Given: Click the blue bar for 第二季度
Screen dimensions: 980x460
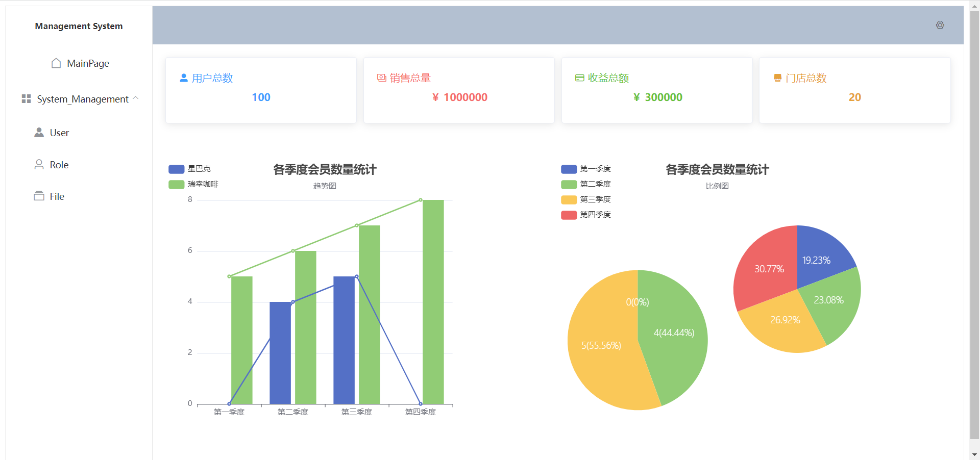Looking at the screenshot, I should click(x=280, y=353).
